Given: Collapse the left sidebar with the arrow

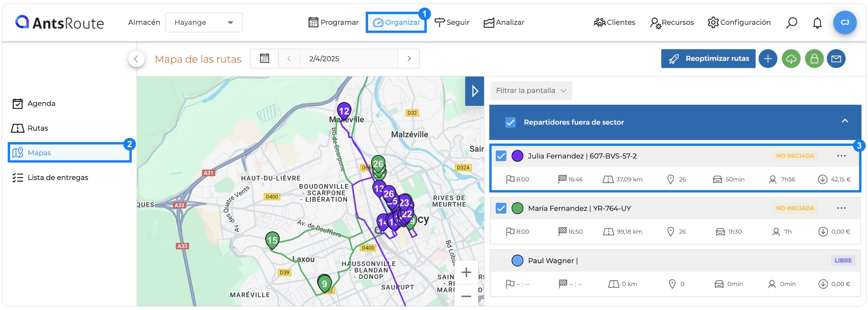Looking at the screenshot, I should [x=136, y=59].
